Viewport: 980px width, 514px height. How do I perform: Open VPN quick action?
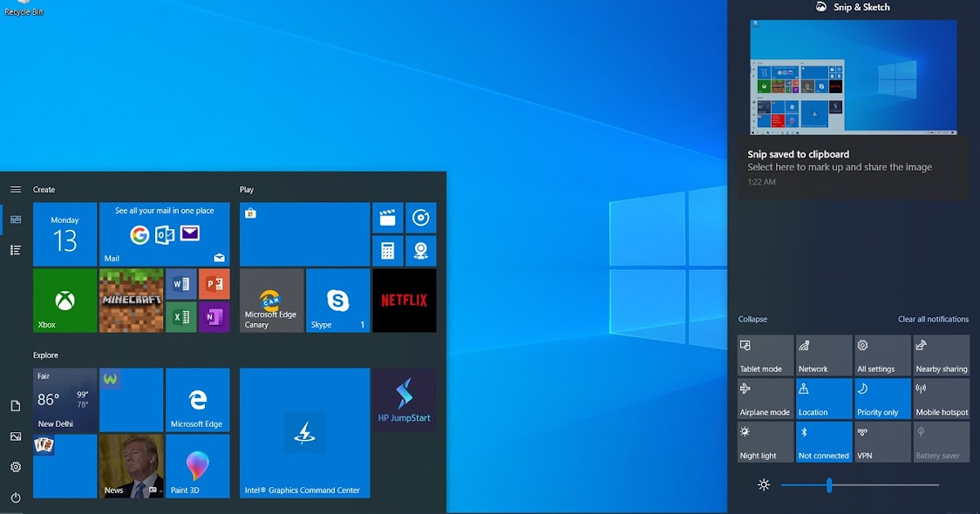[883, 441]
